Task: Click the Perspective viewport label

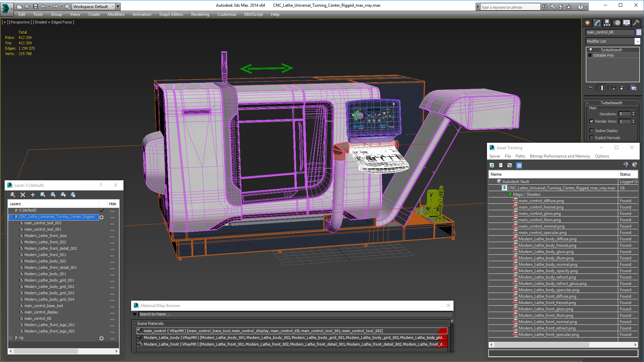Action: tap(20, 22)
